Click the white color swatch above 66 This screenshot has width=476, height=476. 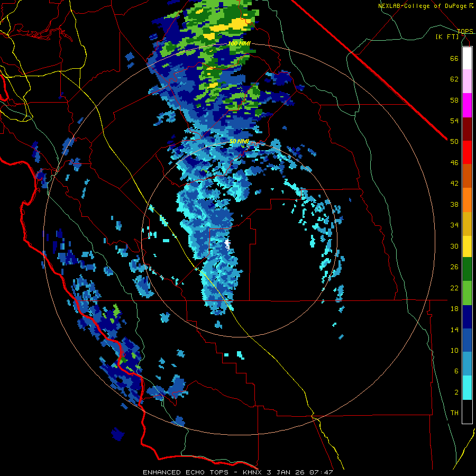click(467, 58)
